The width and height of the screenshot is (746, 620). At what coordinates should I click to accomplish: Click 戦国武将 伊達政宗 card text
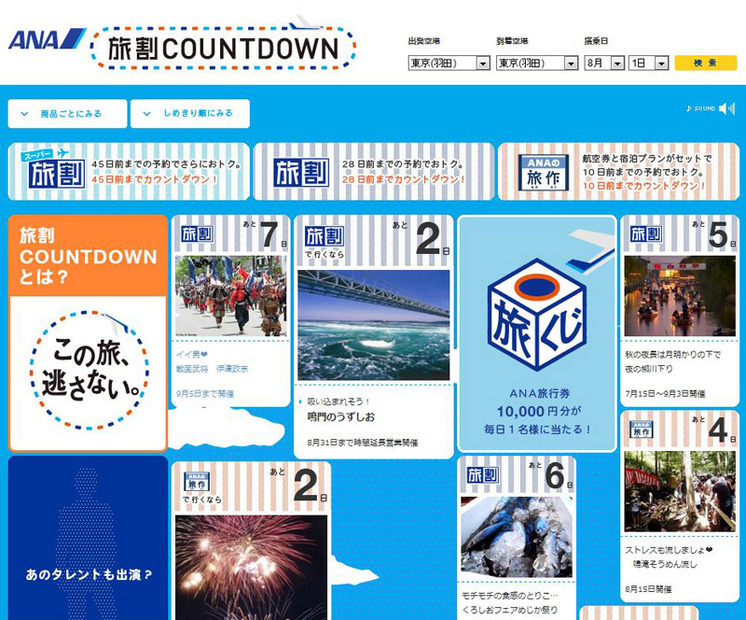pos(212,369)
